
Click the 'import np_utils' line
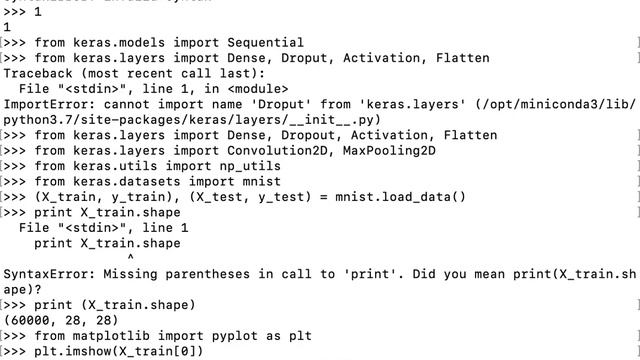(142, 166)
